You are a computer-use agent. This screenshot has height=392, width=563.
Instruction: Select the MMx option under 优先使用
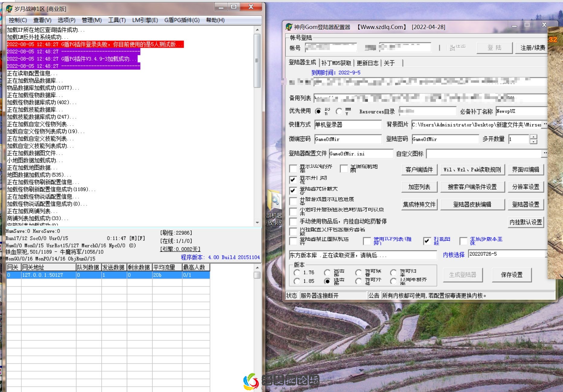(x=339, y=111)
